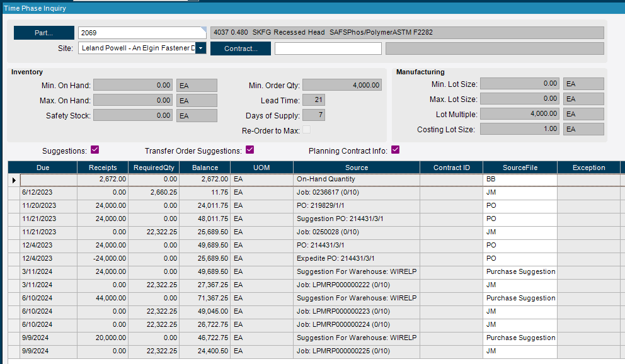Select the cell Expedite PO: 214431/3/1

[x=357, y=258]
